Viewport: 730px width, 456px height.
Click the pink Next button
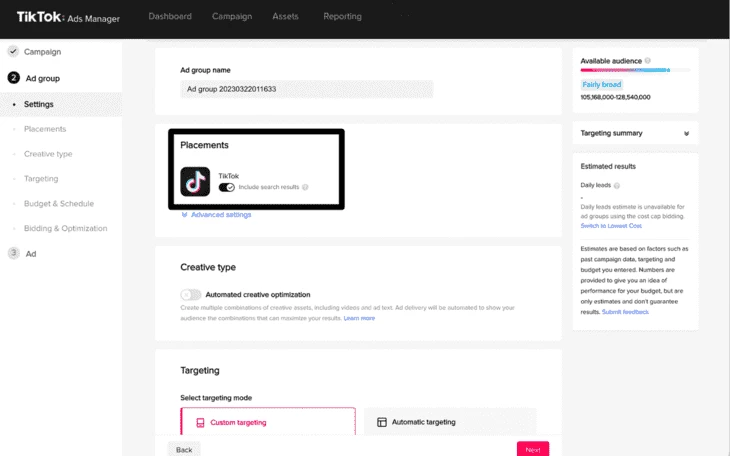coord(533,449)
